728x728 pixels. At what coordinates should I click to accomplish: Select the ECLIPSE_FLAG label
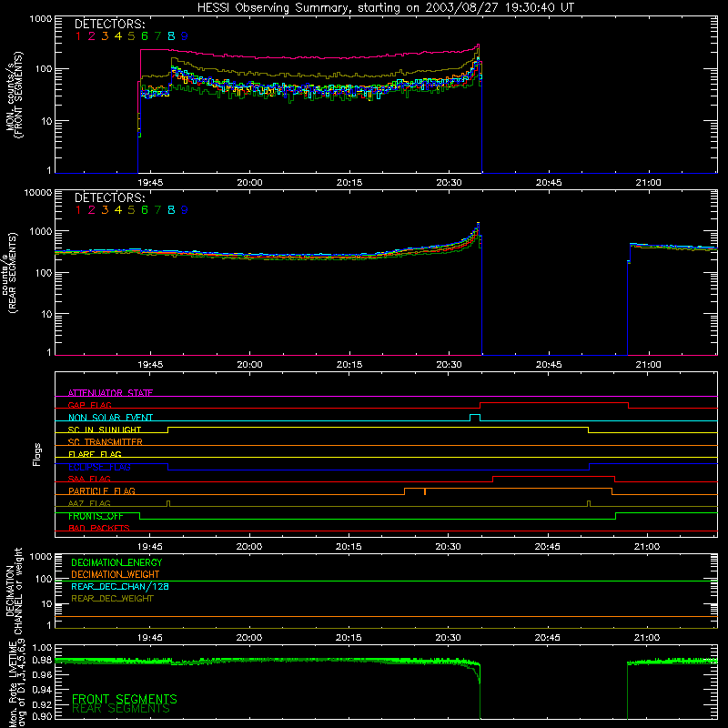click(99, 467)
